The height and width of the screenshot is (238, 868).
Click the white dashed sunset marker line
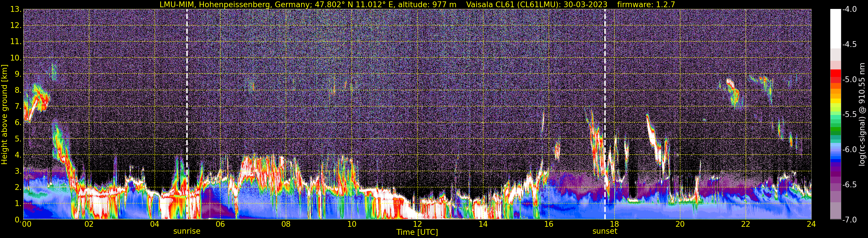(x=605, y=115)
